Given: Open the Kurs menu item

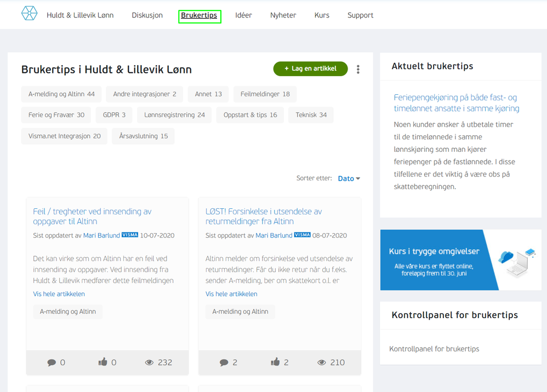Looking at the screenshot, I should (322, 15).
